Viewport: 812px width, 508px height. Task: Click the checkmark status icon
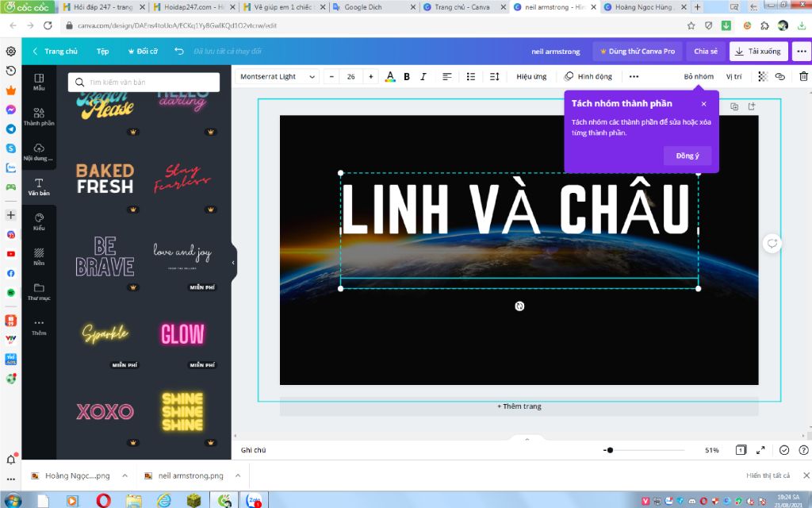(784, 450)
